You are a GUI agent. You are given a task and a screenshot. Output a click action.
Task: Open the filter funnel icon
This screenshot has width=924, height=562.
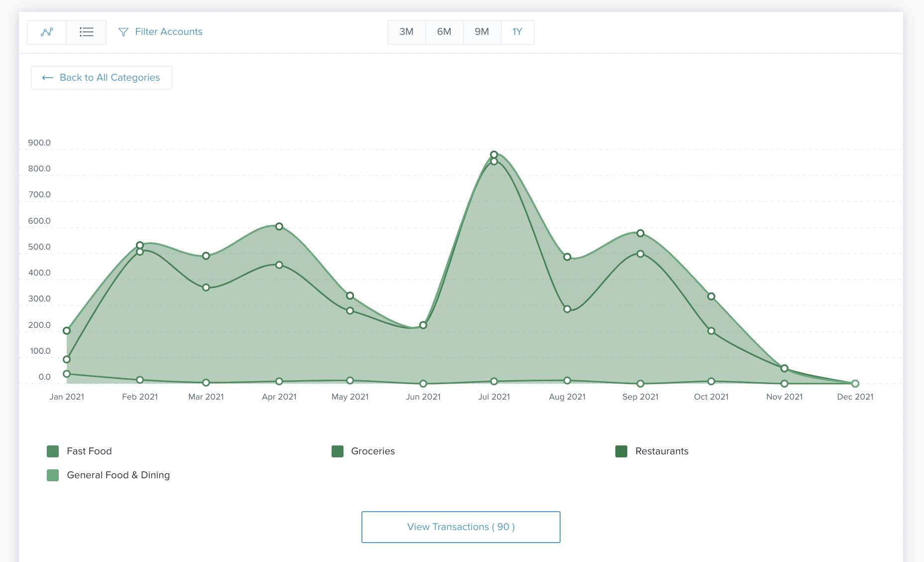123,32
